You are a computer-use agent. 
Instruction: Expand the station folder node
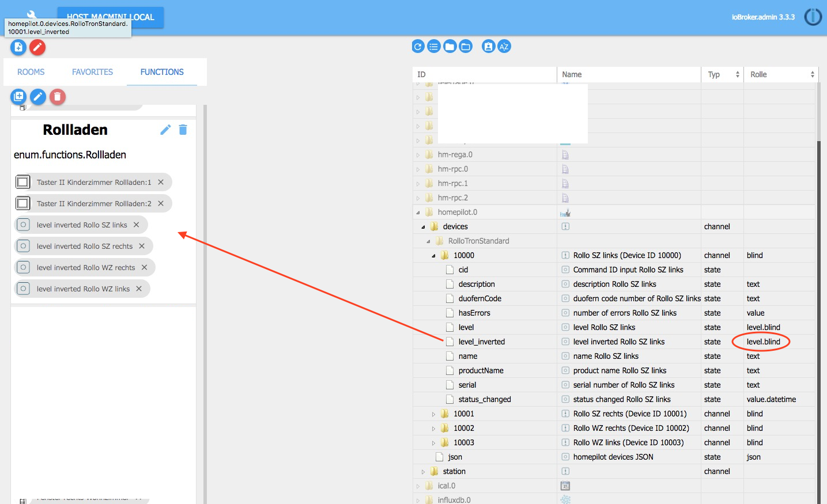click(423, 472)
